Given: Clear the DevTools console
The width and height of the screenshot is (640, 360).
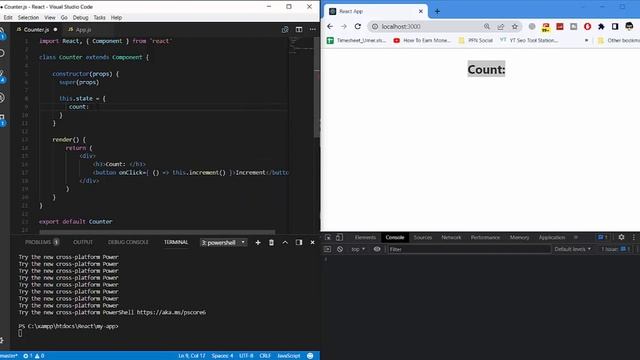Looking at the screenshot, I should pyautogui.click(x=340, y=249).
